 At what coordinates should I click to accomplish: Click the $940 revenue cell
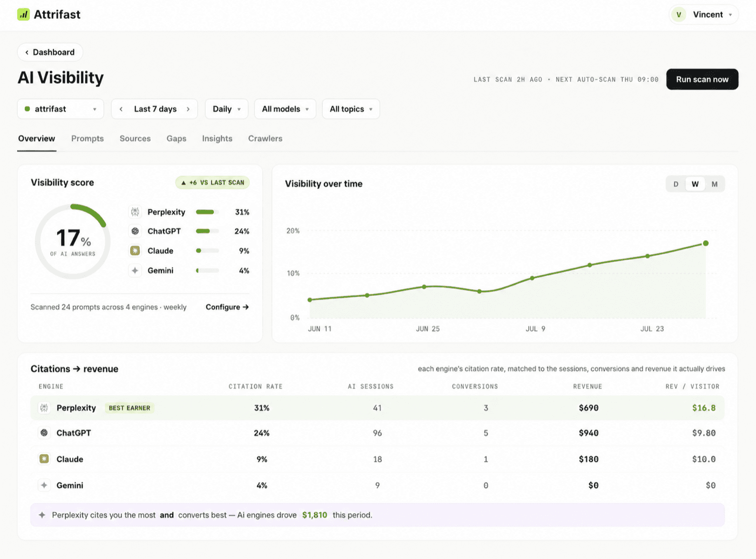pos(589,433)
